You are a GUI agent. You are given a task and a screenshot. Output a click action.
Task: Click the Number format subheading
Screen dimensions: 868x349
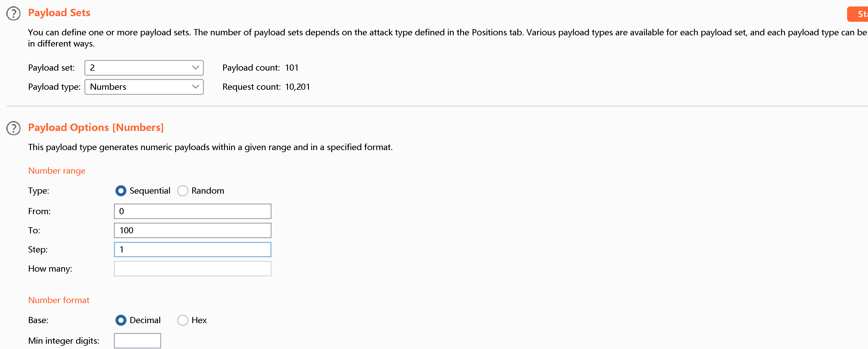coord(59,300)
